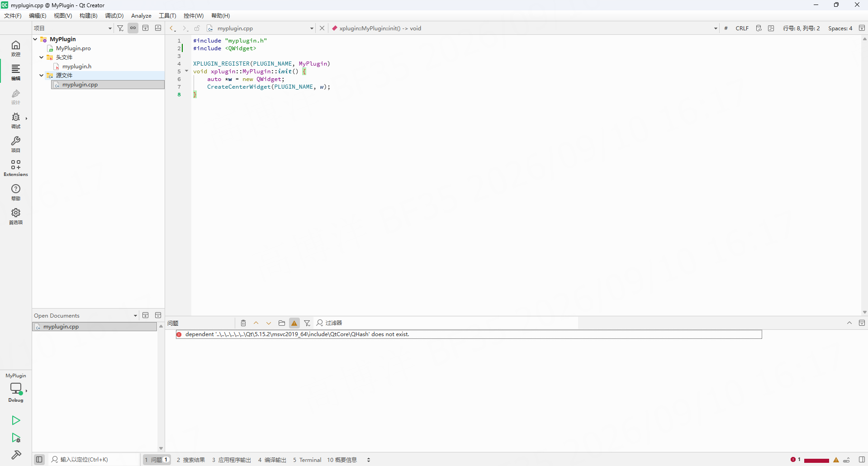Open the Analyze menu
This screenshot has width=868, height=466.
coord(141,16)
